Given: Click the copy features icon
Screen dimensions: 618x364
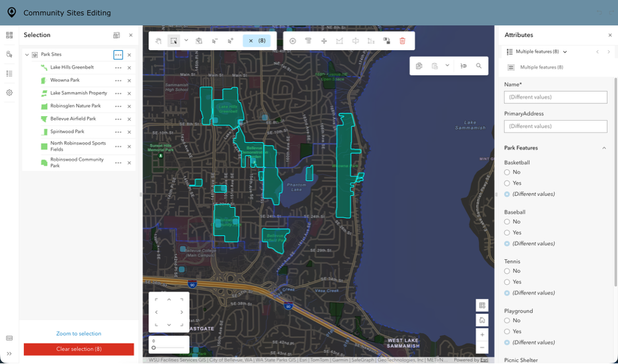Looking at the screenshot, I should click(x=419, y=66).
